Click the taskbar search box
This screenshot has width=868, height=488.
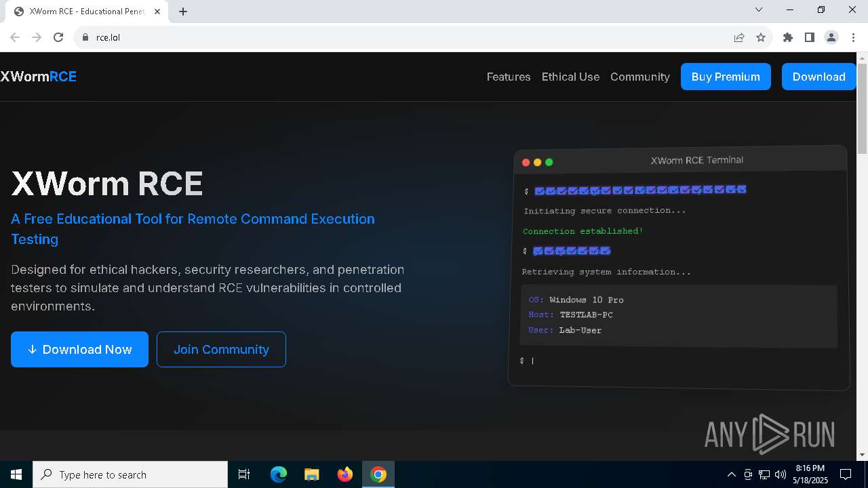[x=130, y=474]
